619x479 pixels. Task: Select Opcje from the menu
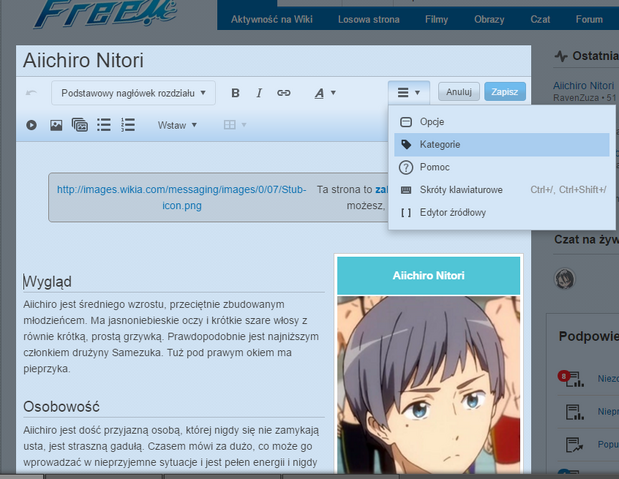click(501, 122)
